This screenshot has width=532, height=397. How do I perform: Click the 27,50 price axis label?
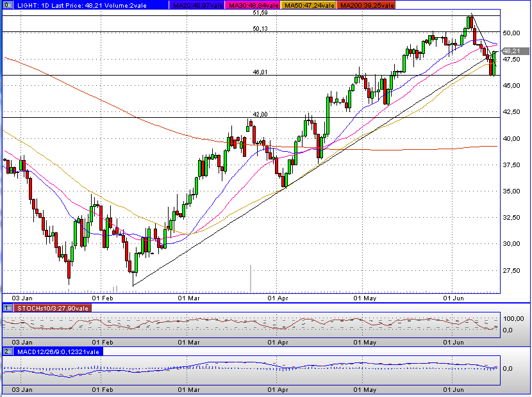(511, 271)
